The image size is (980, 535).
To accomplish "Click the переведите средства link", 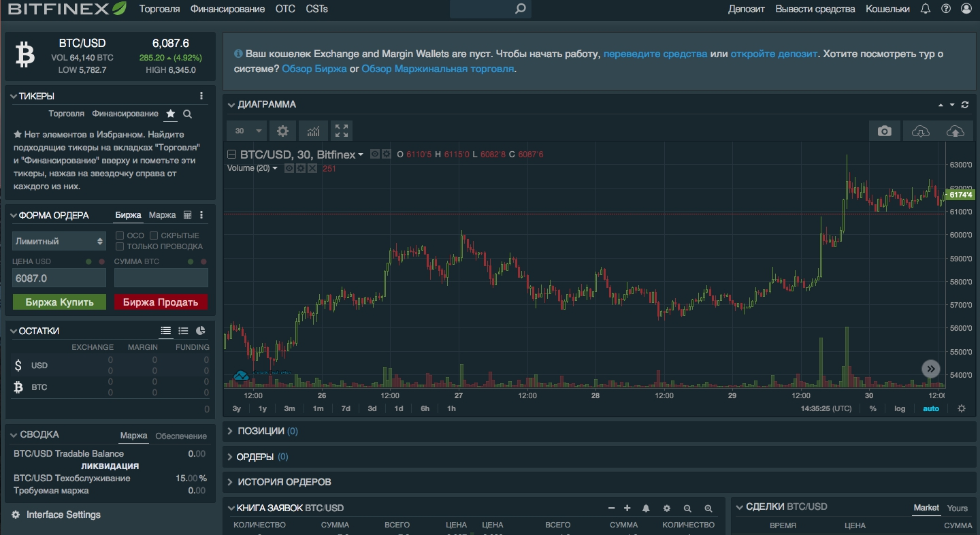I will (655, 54).
